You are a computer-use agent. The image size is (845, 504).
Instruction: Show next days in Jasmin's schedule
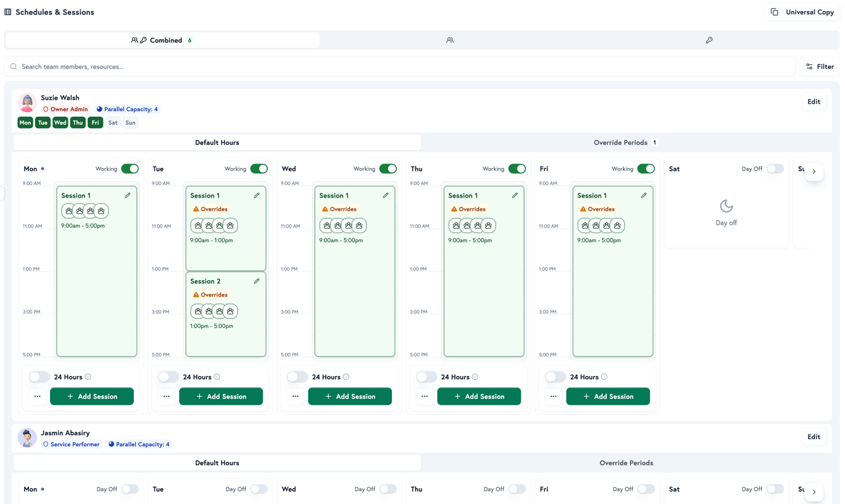click(814, 492)
